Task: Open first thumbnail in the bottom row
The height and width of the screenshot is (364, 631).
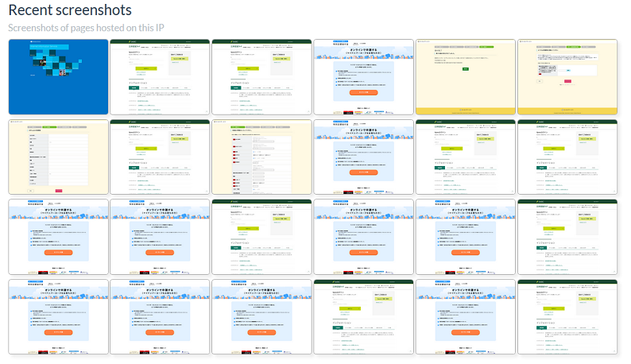Action: [x=58, y=317]
